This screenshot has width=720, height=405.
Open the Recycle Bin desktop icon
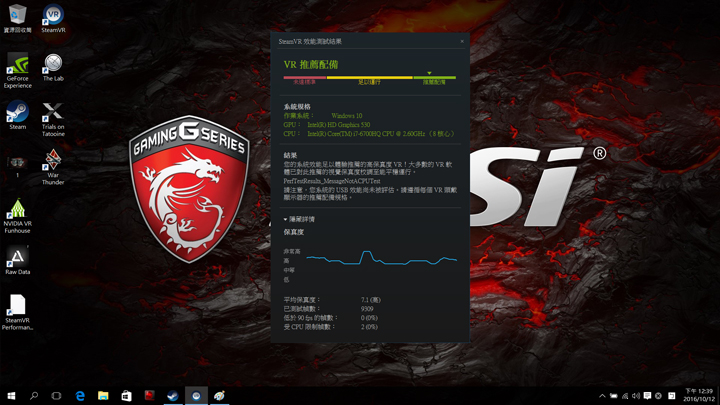point(17,18)
